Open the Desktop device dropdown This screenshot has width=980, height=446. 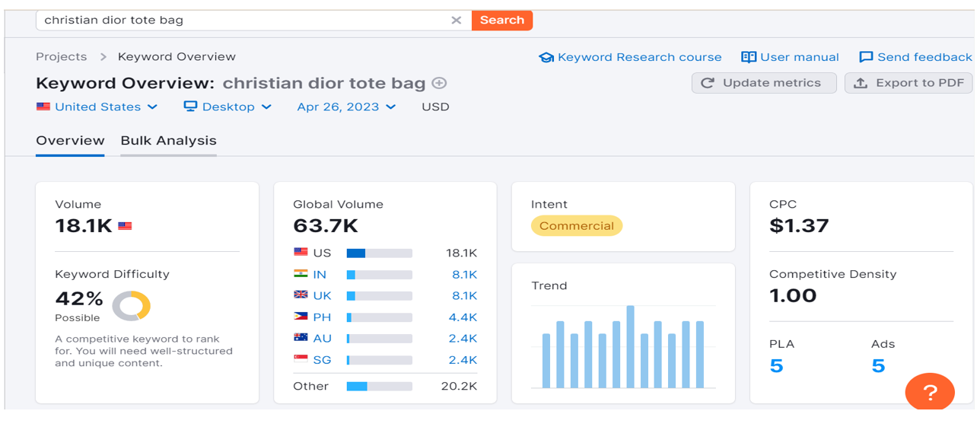(x=228, y=107)
